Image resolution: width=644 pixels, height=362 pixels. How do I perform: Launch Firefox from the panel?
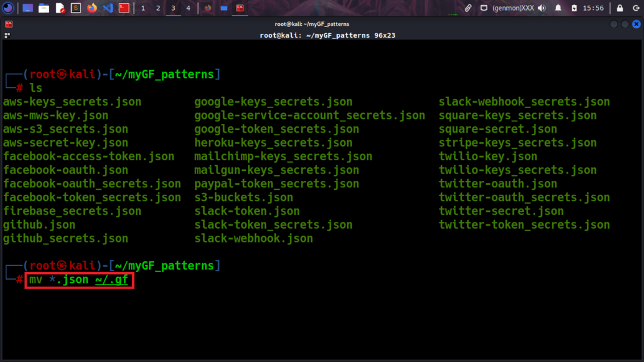[x=92, y=8]
